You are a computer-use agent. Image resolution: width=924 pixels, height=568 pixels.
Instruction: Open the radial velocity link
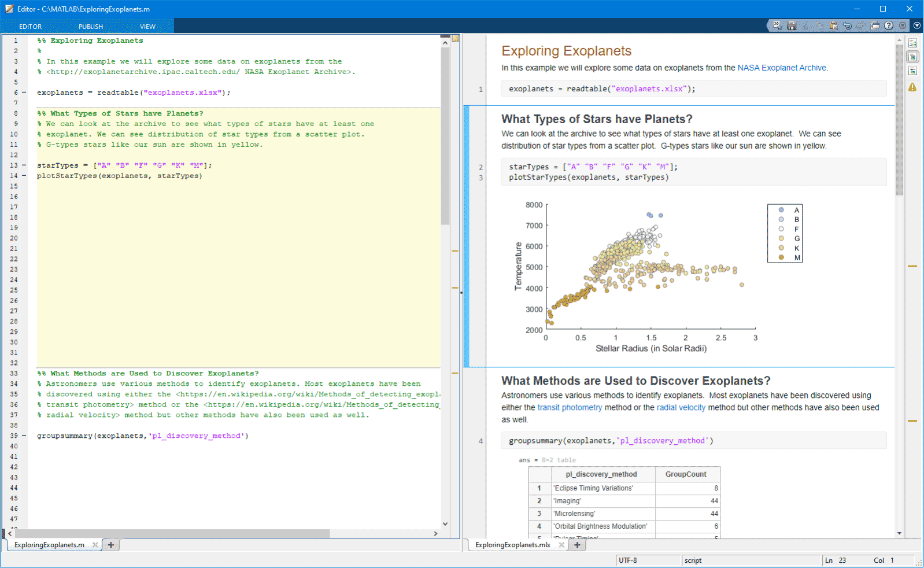point(681,408)
